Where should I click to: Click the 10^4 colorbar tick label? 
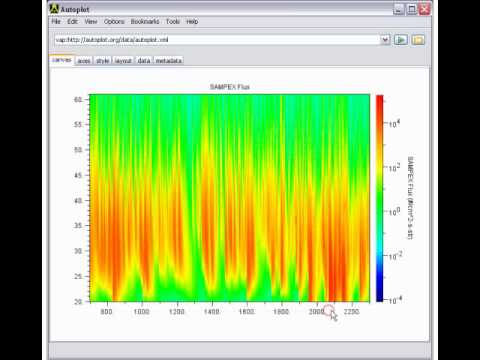[394, 124]
